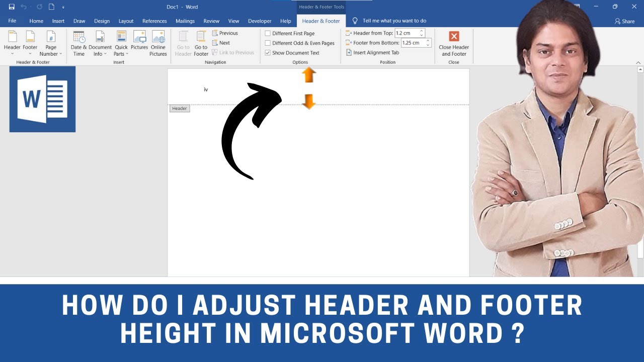Jump to footer with Go to Footer

click(201, 43)
